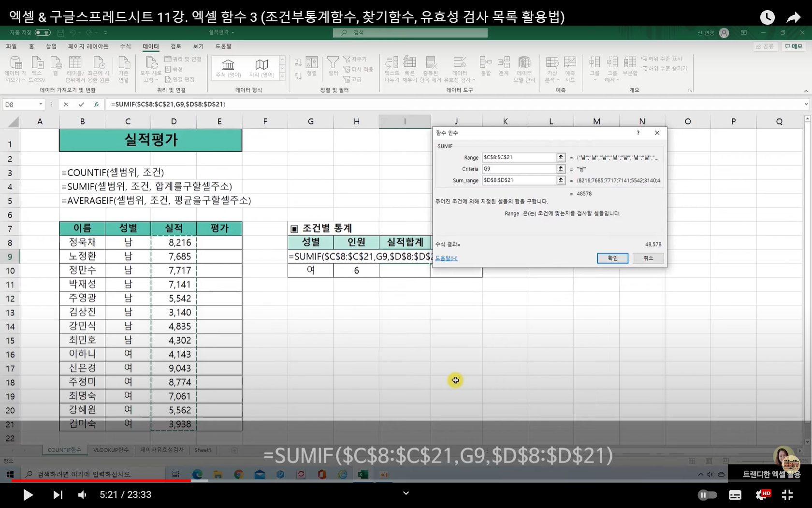The width and height of the screenshot is (812, 508).
Task: Click the 예측 시트 forecast icon
Action: pyautogui.click(x=570, y=69)
